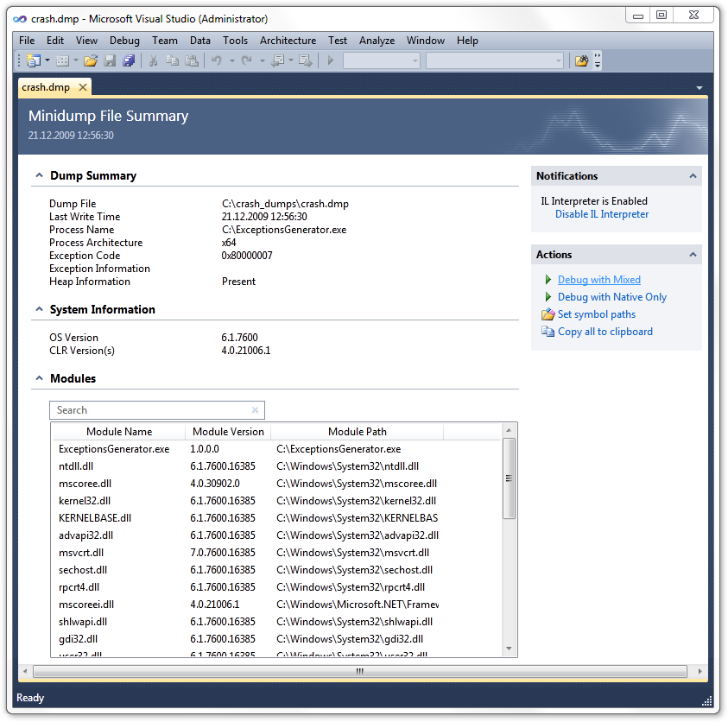
Task: Open the Add New Item dropdown arrow
Action: pyautogui.click(x=76, y=60)
